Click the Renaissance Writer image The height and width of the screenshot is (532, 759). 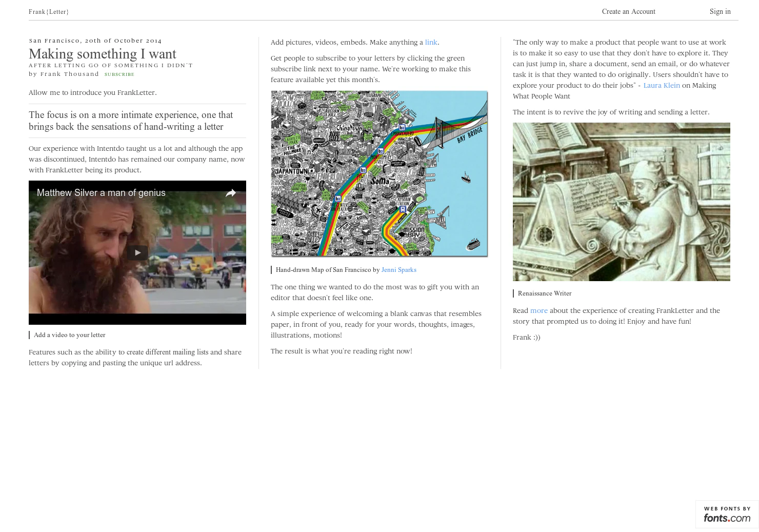click(x=622, y=202)
